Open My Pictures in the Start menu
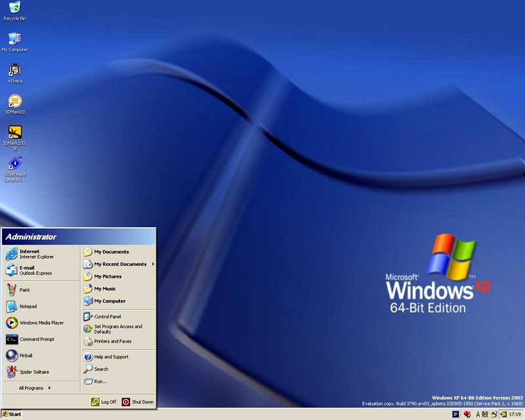This screenshot has width=525, height=420. pos(119,277)
